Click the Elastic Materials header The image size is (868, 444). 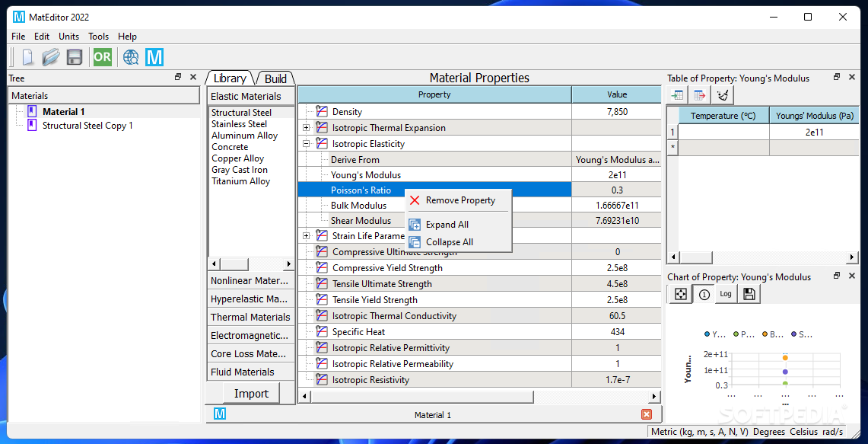pyautogui.click(x=251, y=96)
